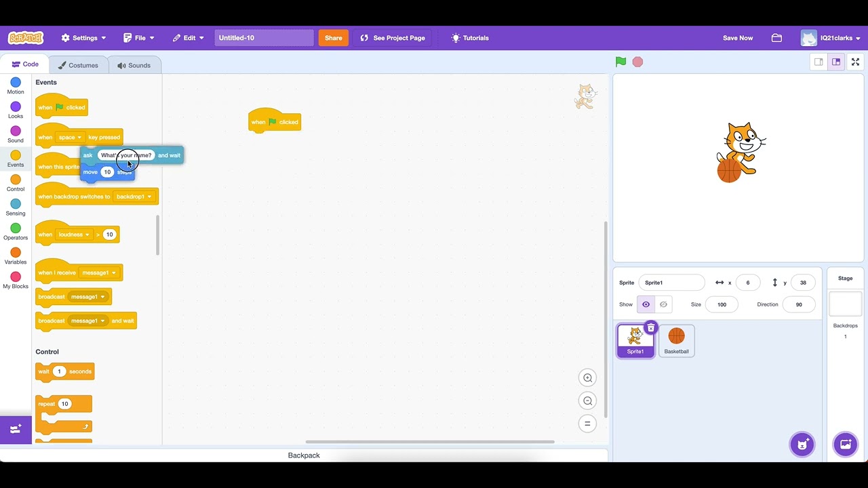Viewport: 868px width, 488px height.
Task: Open See Project Page
Action: (393, 38)
